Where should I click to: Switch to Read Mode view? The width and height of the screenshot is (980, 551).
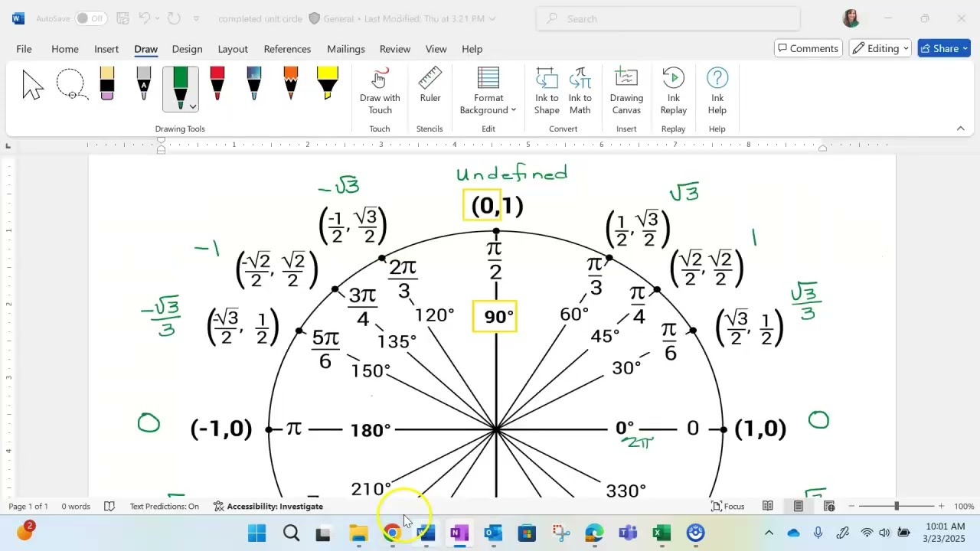click(768, 507)
